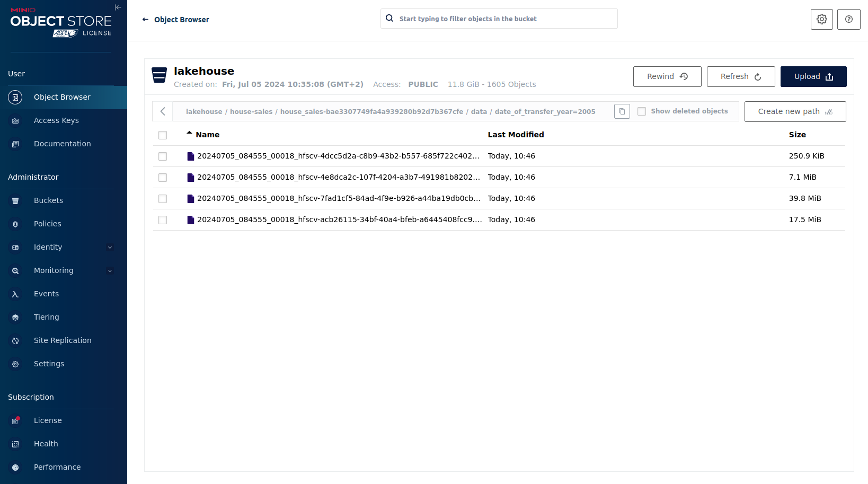Go up one folder with path back chevron
Viewport: 868px width, 484px height.
click(163, 111)
